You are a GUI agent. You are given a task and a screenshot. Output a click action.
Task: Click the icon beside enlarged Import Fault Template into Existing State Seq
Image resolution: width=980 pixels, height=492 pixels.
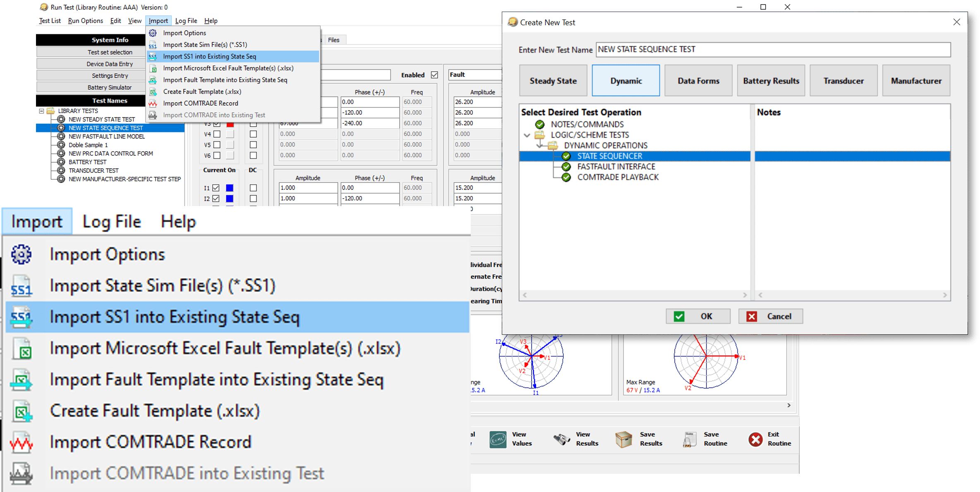(x=21, y=380)
